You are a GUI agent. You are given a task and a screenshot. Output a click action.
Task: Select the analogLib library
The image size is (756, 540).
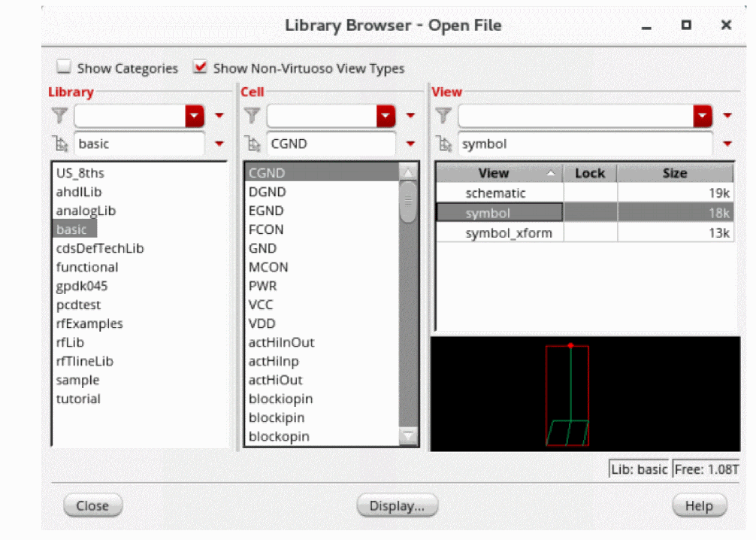pyautogui.click(x=86, y=211)
